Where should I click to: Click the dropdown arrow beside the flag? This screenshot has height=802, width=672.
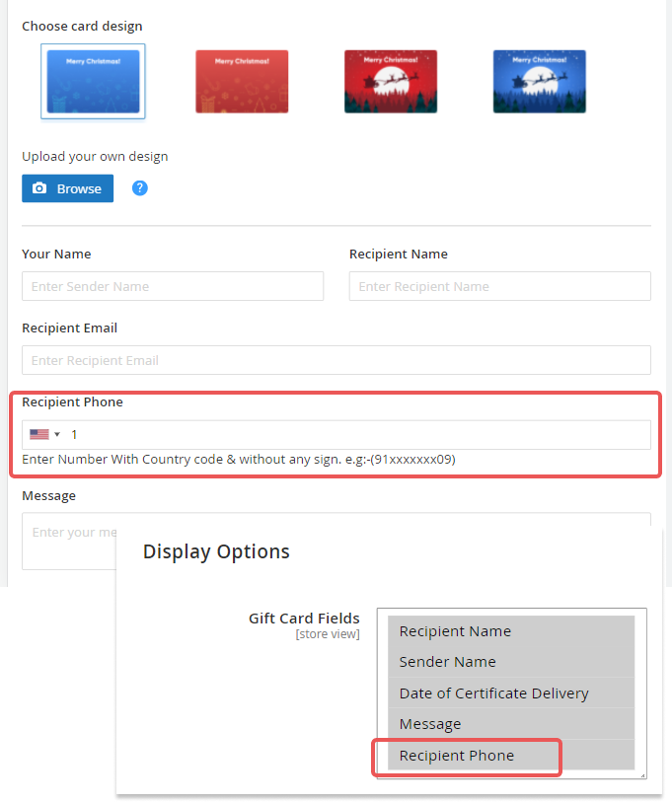(57, 435)
